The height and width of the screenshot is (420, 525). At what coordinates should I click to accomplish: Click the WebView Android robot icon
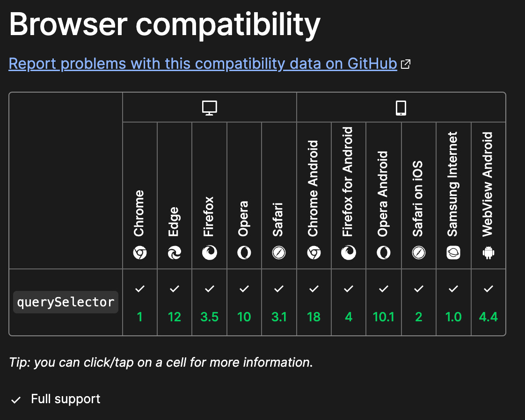488,253
